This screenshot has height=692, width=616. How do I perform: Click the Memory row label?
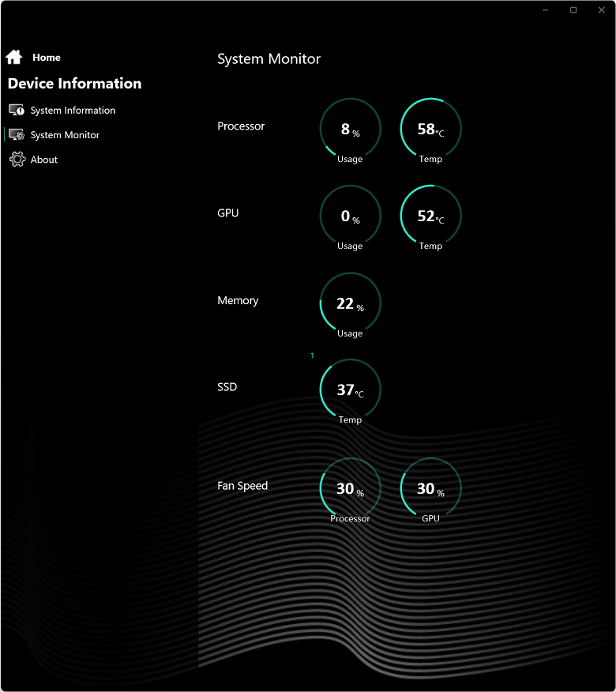pos(238,300)
